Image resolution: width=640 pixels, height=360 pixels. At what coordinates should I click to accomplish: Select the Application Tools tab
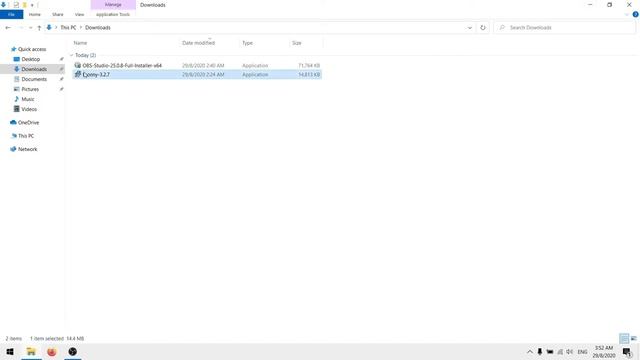[113, 14]
